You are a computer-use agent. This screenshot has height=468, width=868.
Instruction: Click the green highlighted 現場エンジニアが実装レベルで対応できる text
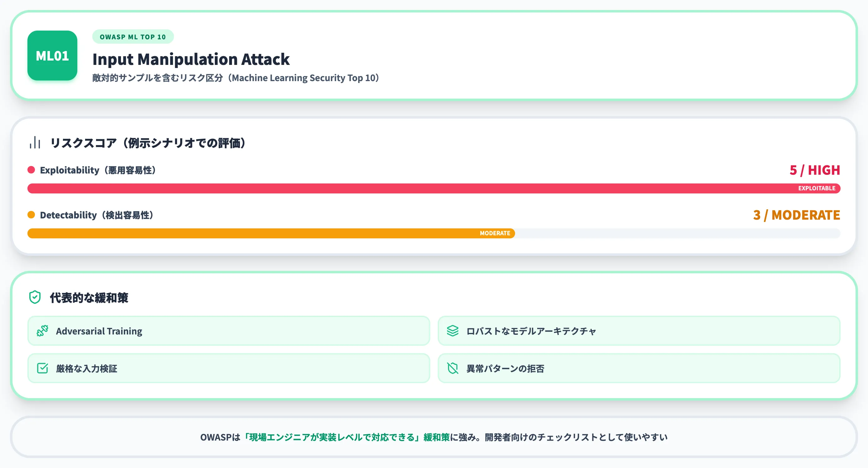tap(346, 437)
